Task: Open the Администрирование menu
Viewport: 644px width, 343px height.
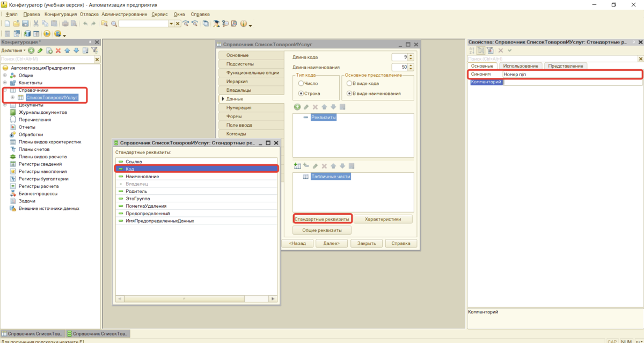Action: pos(124,14)
